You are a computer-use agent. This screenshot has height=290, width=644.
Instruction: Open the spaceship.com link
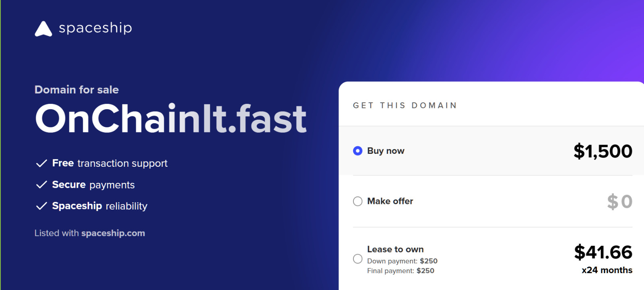[113, 233]
